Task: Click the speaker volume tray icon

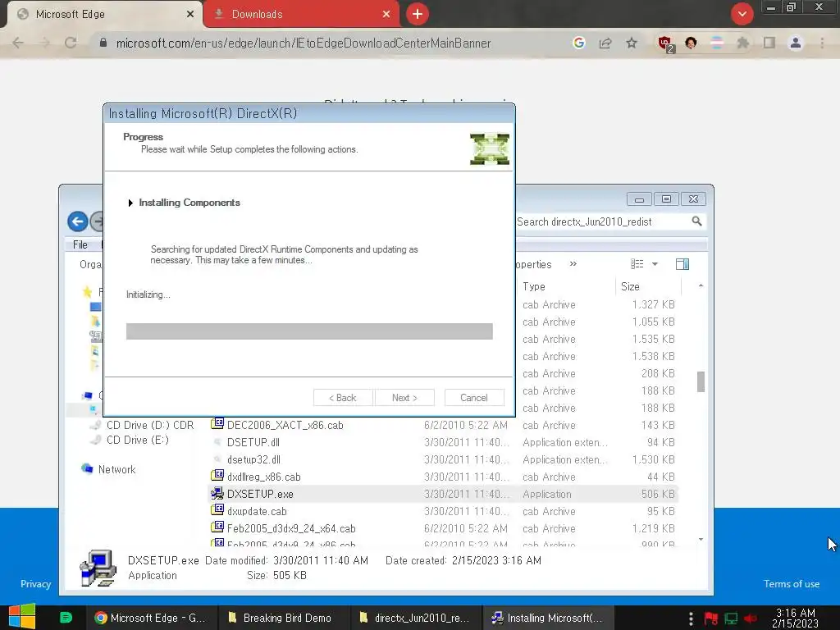Action: 750,619
